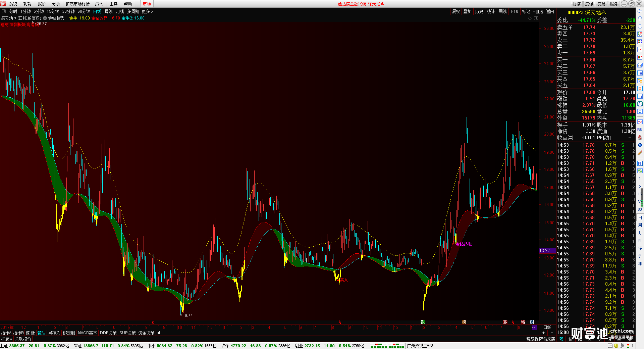Click the 关联报价 button
This screenshot has width=644, height=349.
pos(23,339)
